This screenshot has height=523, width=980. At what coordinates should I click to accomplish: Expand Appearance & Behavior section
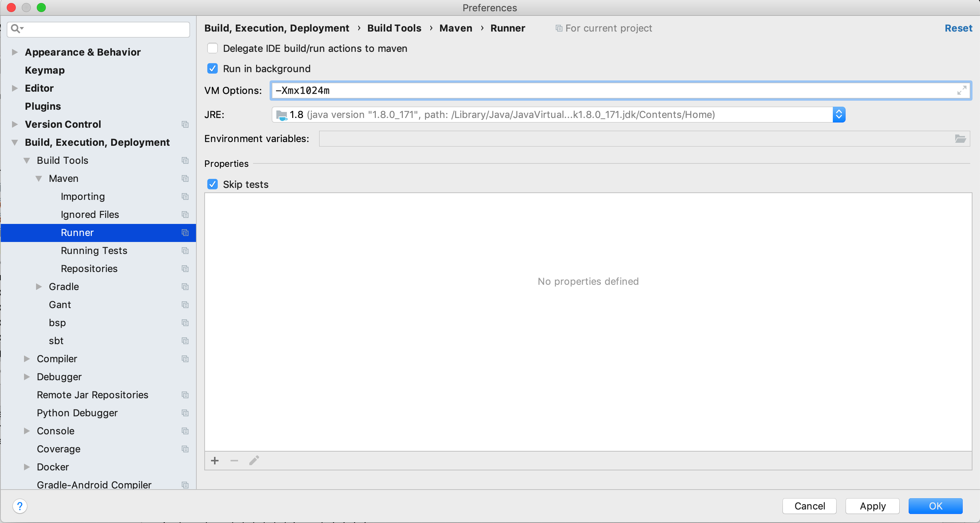point(15,52)
